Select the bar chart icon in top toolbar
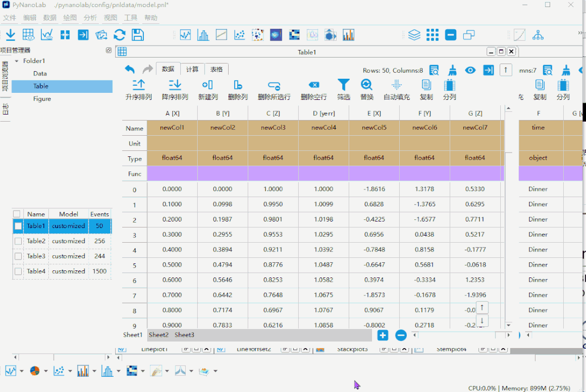This screenshot has width=586, height=392. tap(348, 35)
